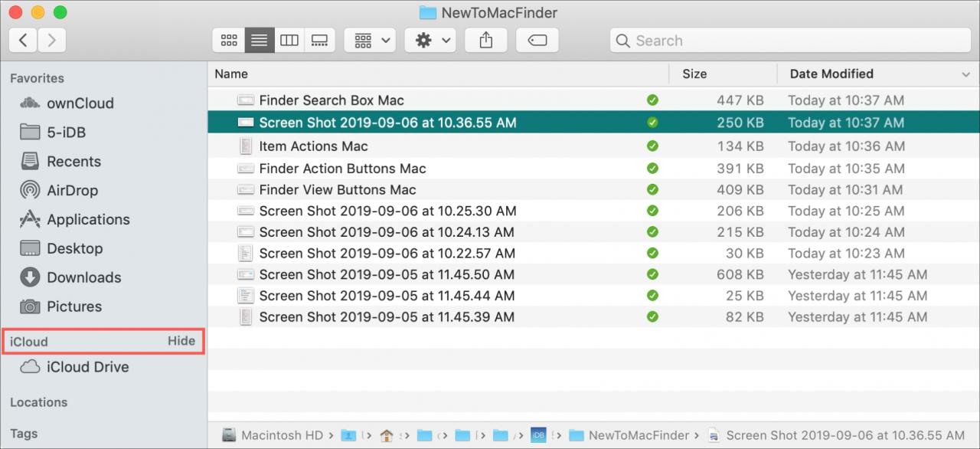Image resolution: width=980 pixels, height=449 pixels.
Task: Switch to gallery view
Action: pos(320,41)
